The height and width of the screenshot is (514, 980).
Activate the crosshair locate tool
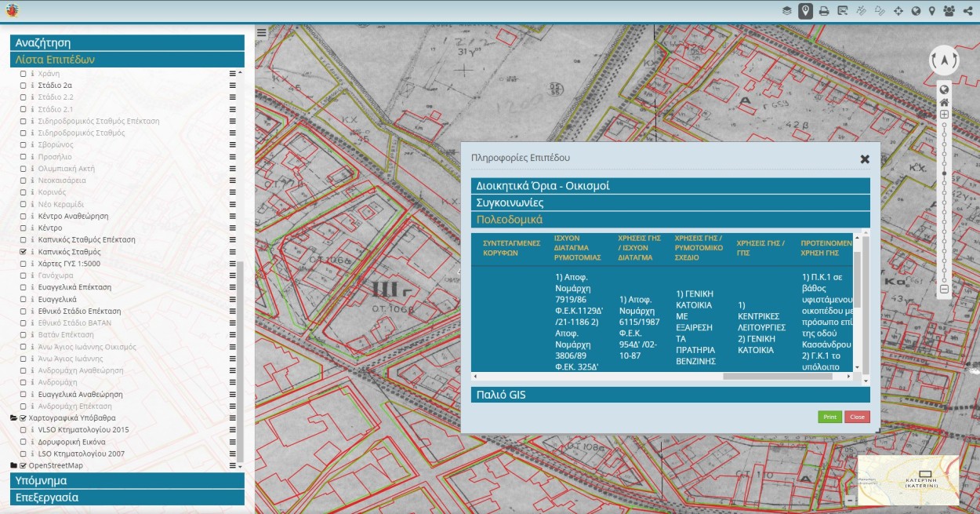pyautogui.click(x=898, y=11)
